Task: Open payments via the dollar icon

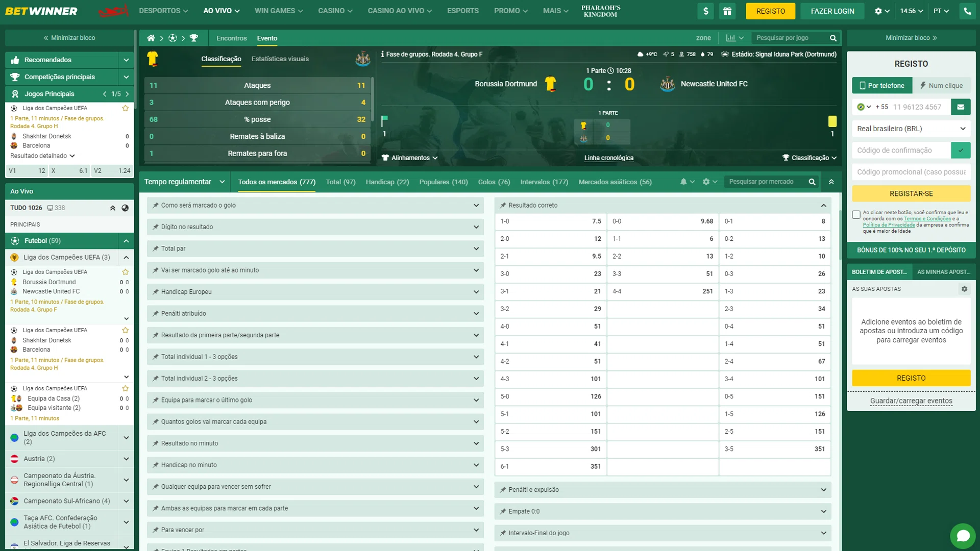Action: click(x=705, y=11)
